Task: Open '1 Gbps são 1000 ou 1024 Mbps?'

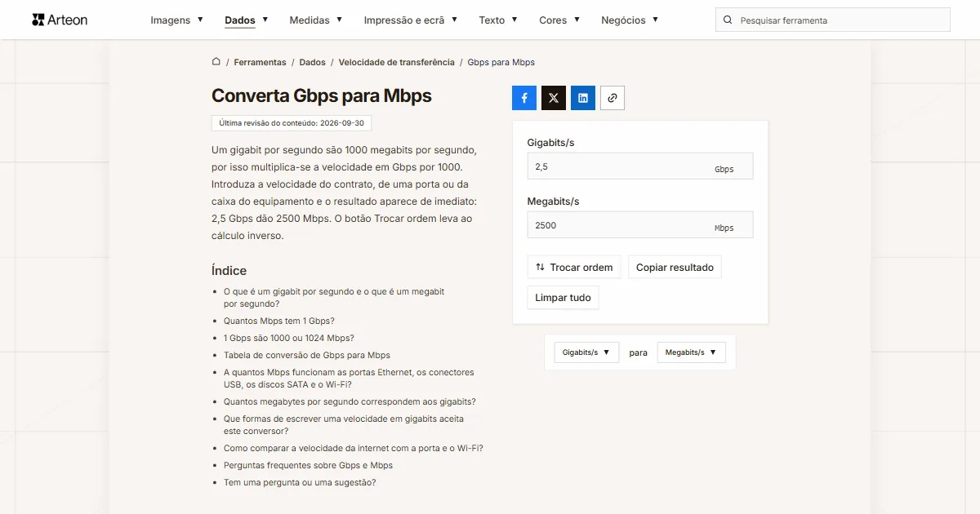Action: coord(289,338)
